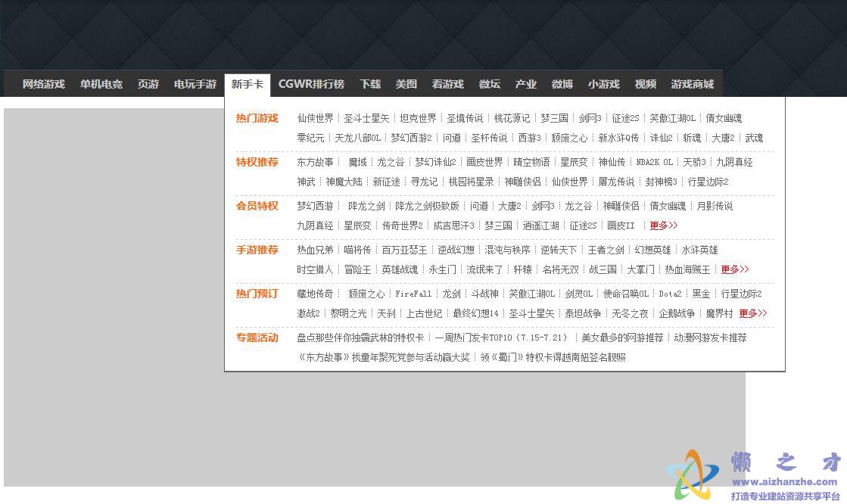847x504 pixels.
Task: Open 微坛 from the navigation bar
Action: [x=490, y=84]
